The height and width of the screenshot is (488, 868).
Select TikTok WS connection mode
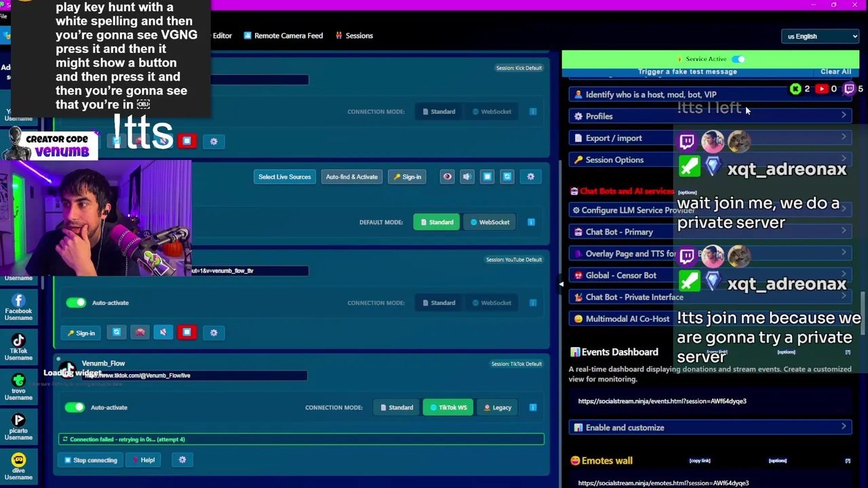click(448, 407)
